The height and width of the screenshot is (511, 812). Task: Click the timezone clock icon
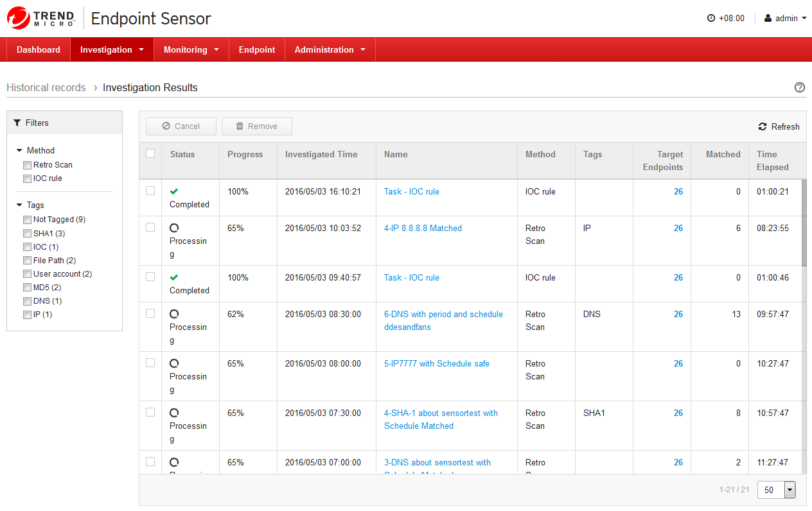(711, 19)
